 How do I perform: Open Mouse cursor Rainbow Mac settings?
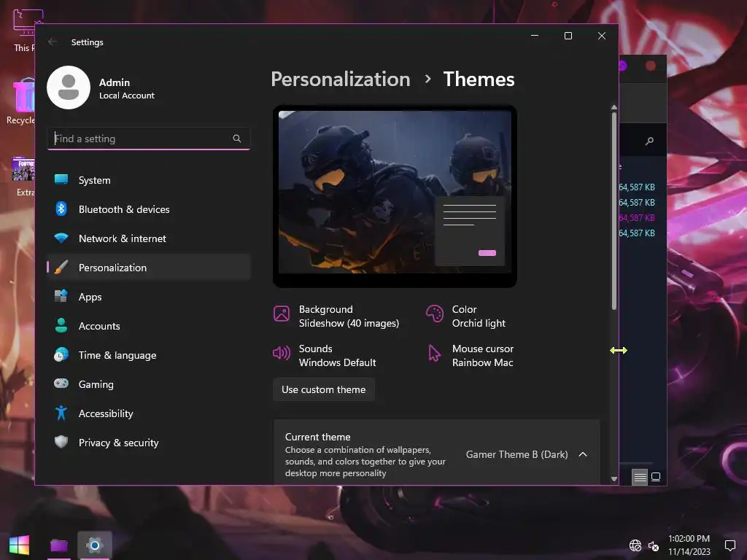coord(471,356)
